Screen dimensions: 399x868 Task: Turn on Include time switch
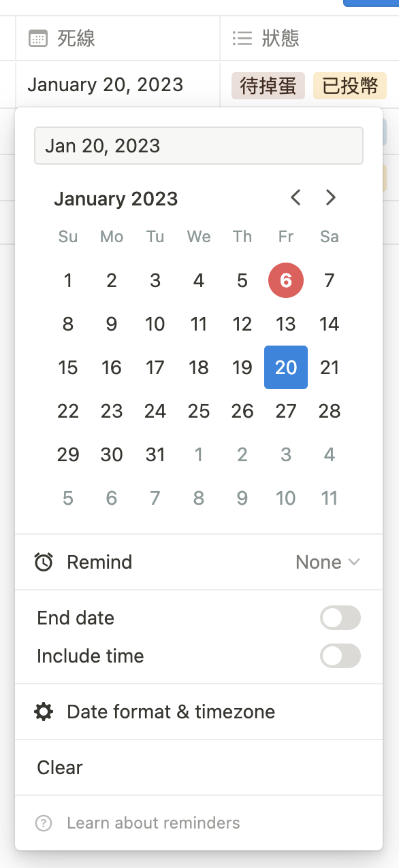tap(340, 656)
